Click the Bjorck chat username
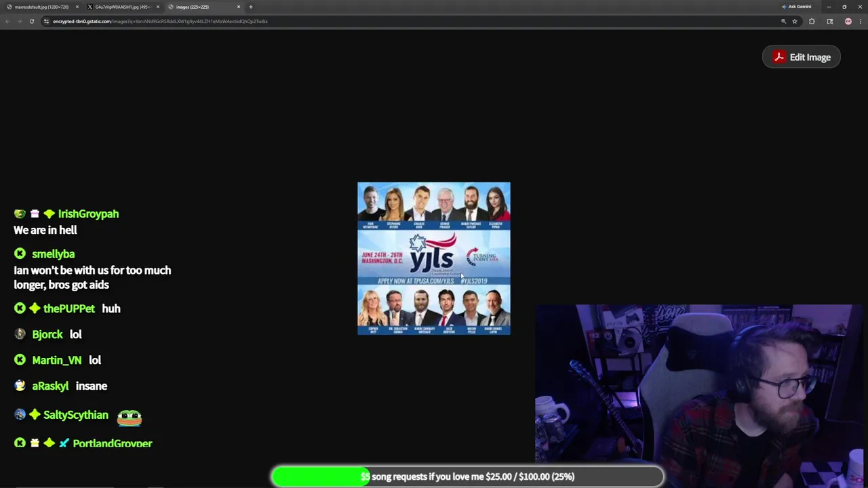This screenshot has height=488, width=868. (x=47, y=335)
